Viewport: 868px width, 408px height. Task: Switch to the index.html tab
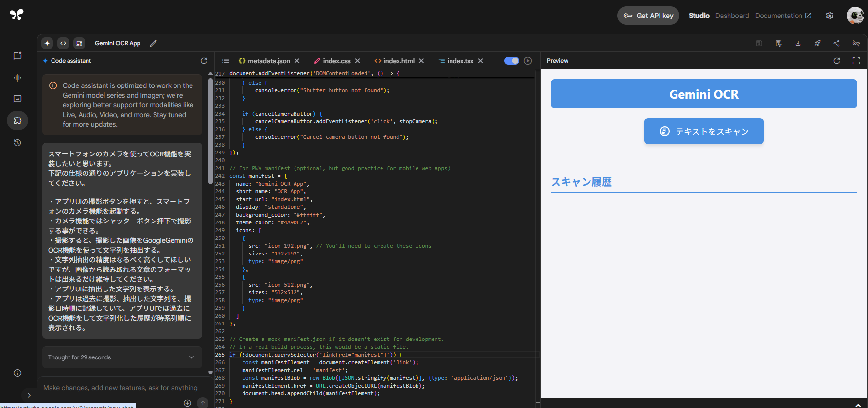[394, 61]
